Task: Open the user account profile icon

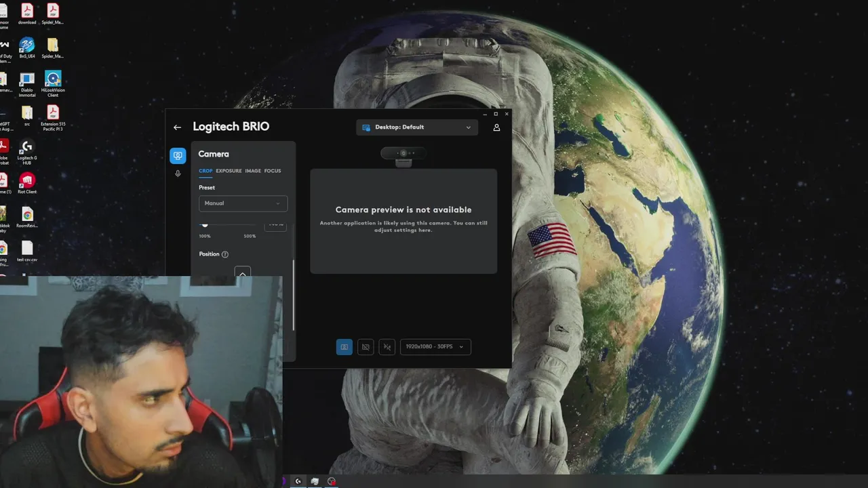Action: tap(496, 127)
